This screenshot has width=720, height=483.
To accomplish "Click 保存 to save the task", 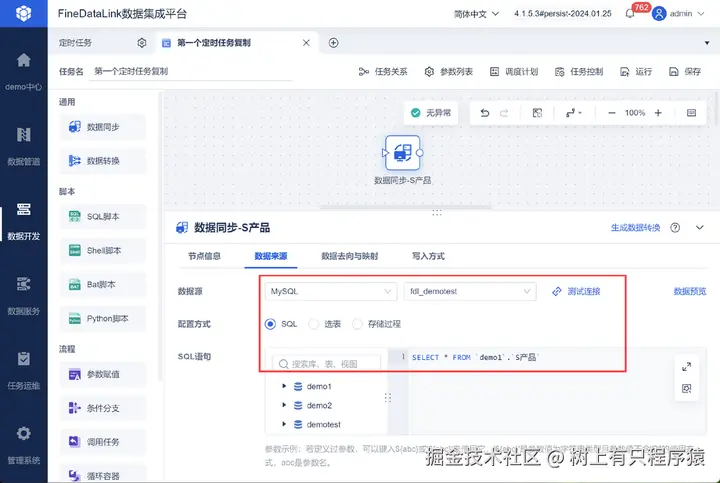I will coord(685,72).
